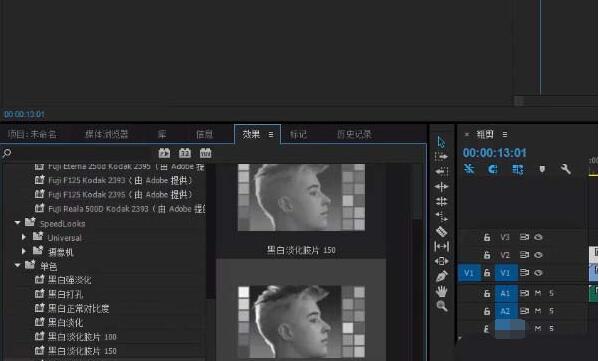Hide track V1 output with eye icon
Viewport: 599px width, 361px height.
click(x=538, y=273)
